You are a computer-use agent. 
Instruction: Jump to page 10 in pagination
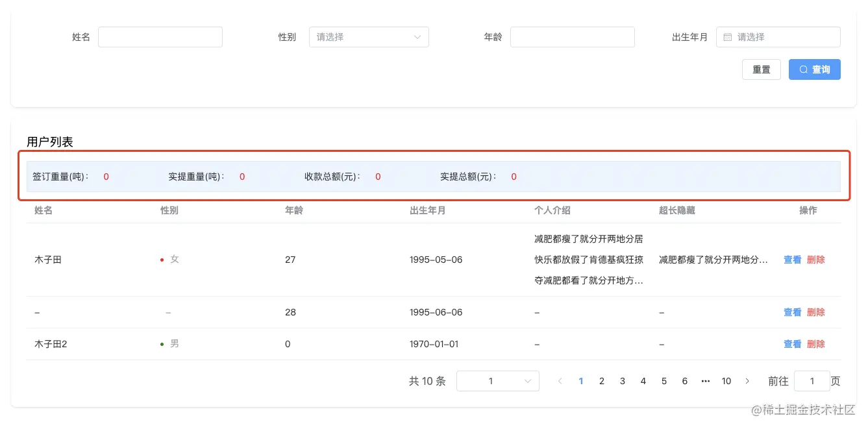point(726,381)
